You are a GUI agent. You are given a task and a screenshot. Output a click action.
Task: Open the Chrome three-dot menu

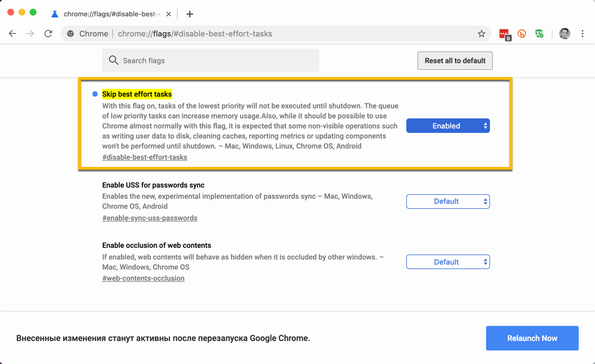click(582, 33)
